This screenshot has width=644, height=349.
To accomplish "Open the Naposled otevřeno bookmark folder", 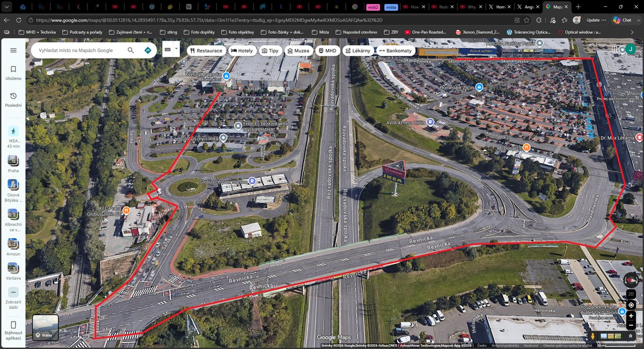I will tap(355, 32).
